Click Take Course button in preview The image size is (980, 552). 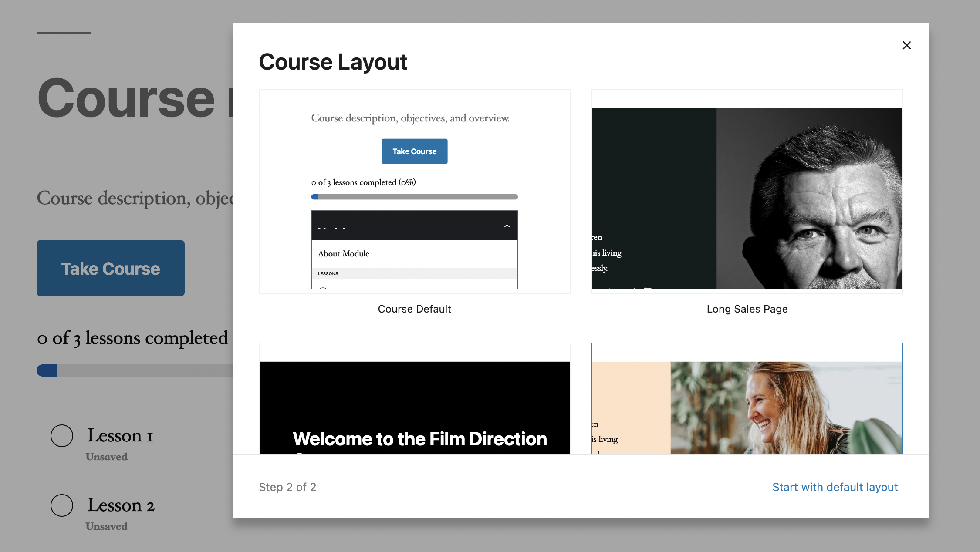414,151
